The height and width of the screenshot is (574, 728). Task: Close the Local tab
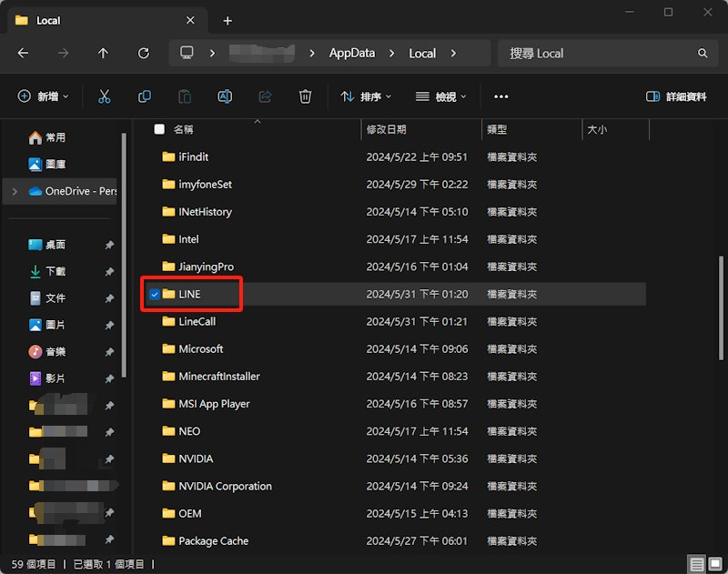point(190,20)
